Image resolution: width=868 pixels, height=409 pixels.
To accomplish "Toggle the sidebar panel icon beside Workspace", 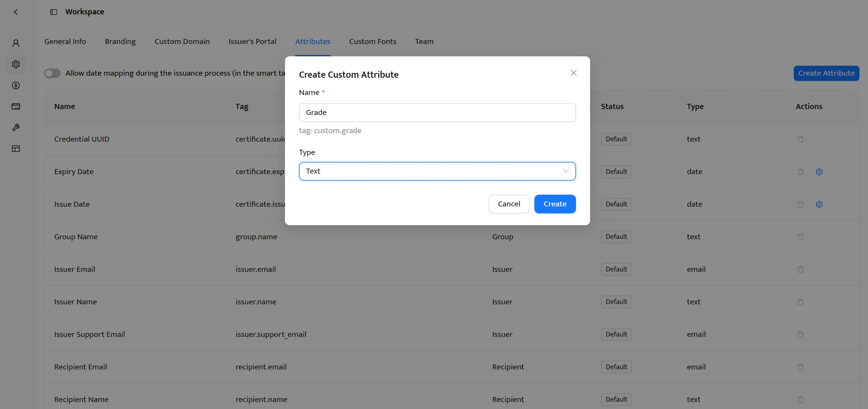I will (x=54, y=12).
